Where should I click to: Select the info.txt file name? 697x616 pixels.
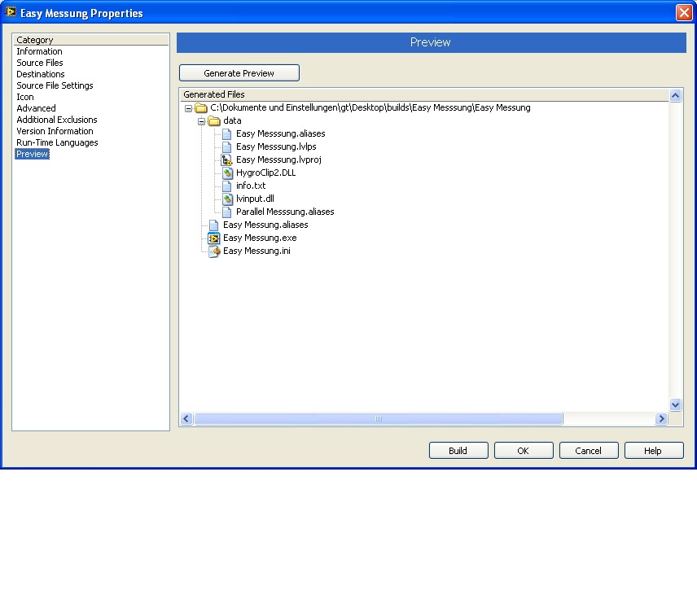(x=251, y=186)
